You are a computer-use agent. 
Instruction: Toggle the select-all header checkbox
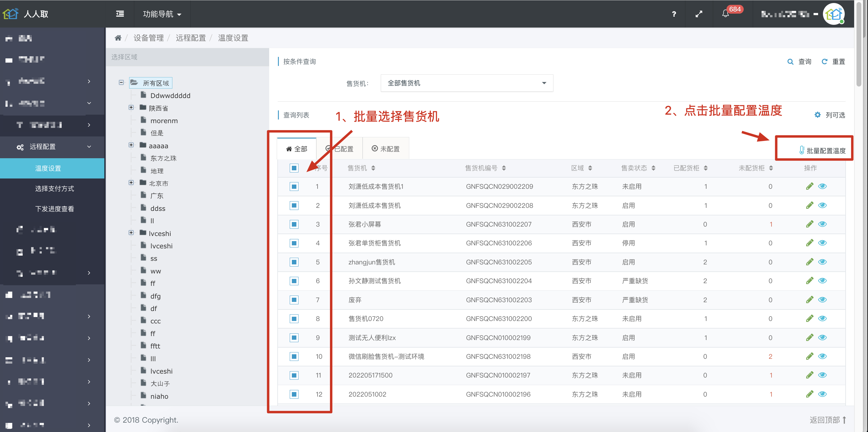294,168
